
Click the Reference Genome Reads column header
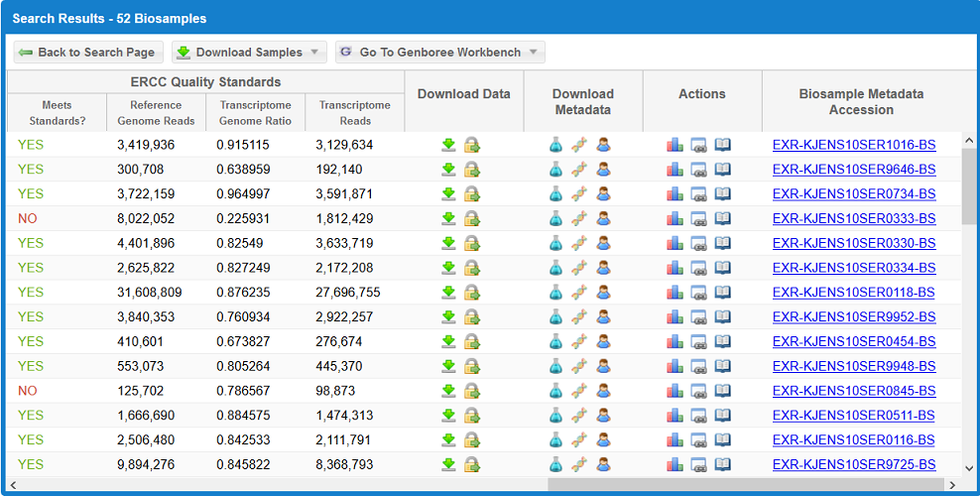tap(156, 113)
